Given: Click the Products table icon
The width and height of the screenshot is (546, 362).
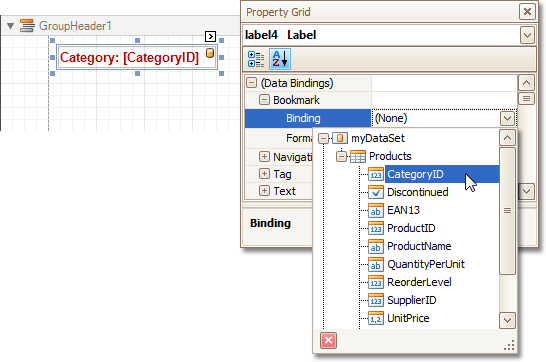Looking at the screenshot, I should pos(358,156).
